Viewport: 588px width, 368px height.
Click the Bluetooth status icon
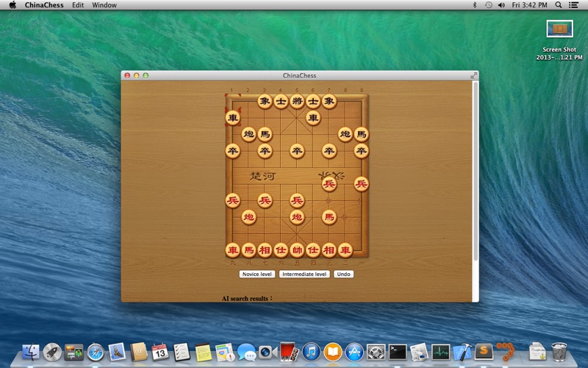tap(474, 5)
